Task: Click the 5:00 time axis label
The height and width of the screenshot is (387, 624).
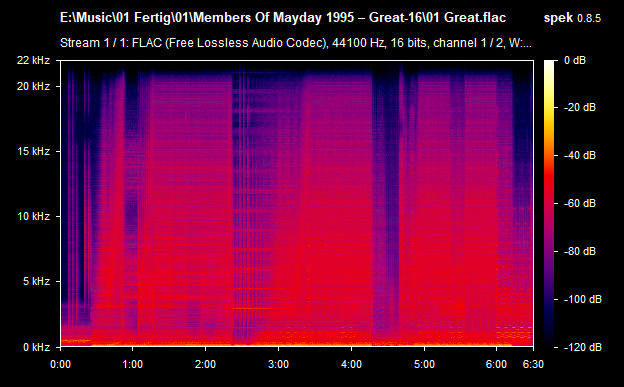Action: point(424,364)
